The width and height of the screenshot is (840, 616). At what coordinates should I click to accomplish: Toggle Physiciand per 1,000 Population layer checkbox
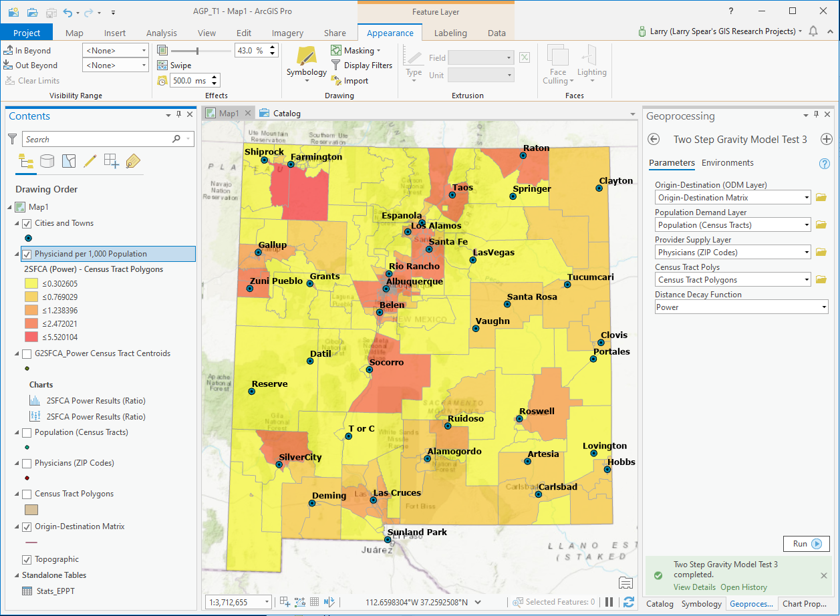pyautogui.click(x=27, y=254)
